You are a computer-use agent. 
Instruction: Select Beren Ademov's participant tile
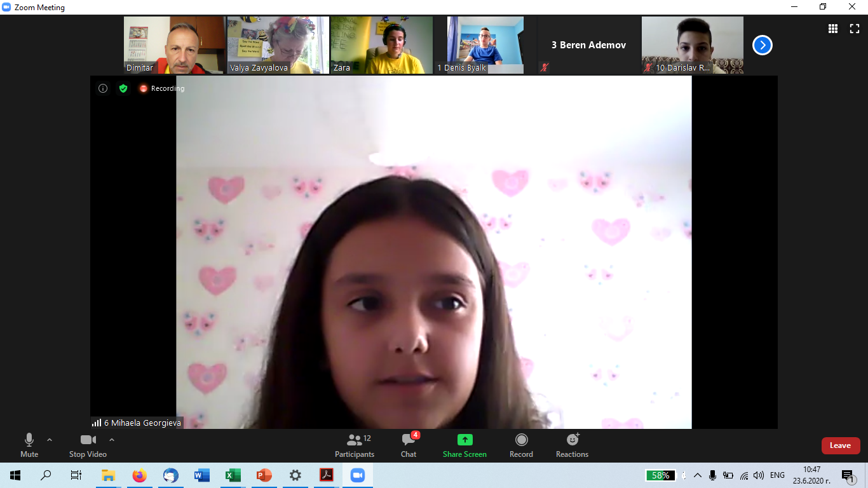tap(589, 45)
